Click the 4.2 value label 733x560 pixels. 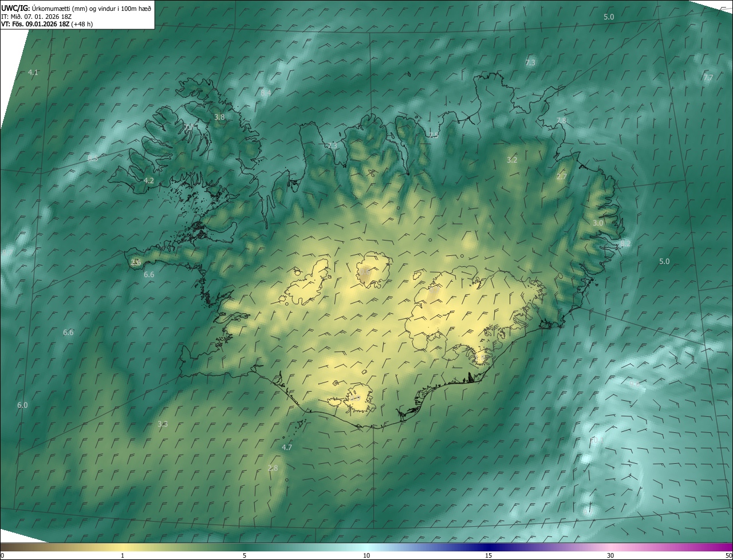click(149, 180)
